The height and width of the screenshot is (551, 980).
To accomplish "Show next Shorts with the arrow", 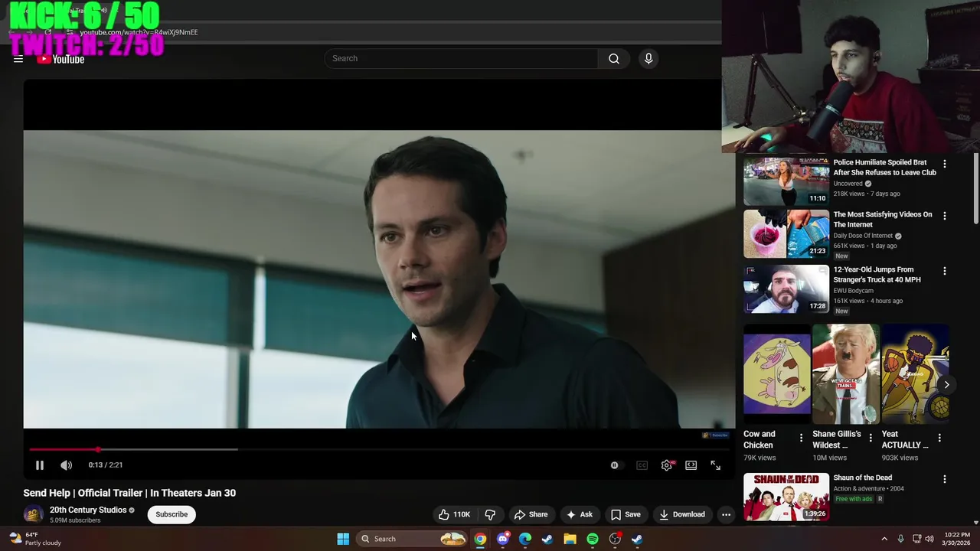I will (946, 385).
